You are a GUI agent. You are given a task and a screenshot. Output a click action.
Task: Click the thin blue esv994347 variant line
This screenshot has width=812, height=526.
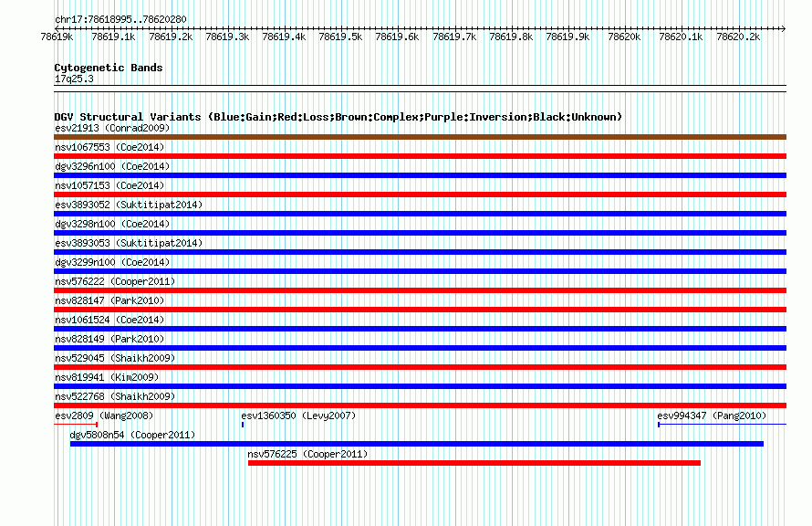pos(722,425)
